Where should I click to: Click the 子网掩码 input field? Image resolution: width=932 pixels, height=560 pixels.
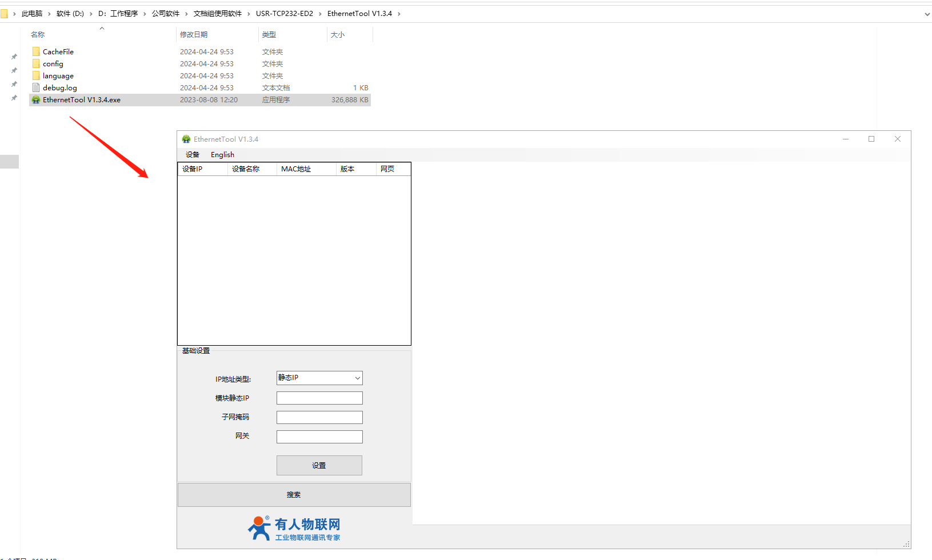319,418
